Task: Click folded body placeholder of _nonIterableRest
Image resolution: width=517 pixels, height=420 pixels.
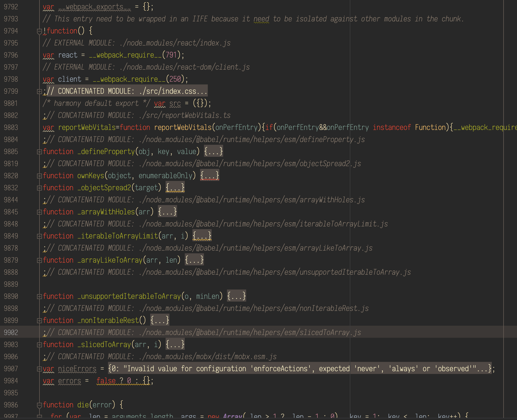Action: pyautogui.click(x=160, y=320)
